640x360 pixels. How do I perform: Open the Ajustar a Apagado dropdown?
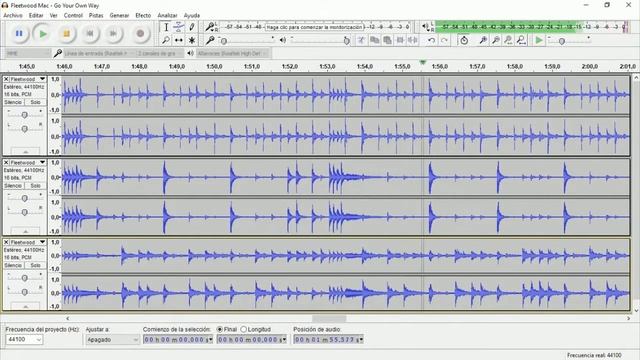pyautogui.click(x=112, y=340)
